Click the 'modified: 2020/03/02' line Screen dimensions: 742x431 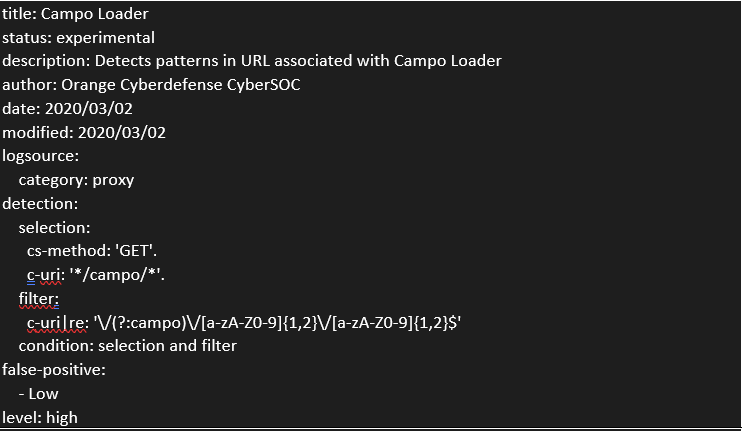pyautogui.click(x=84, y=132)
